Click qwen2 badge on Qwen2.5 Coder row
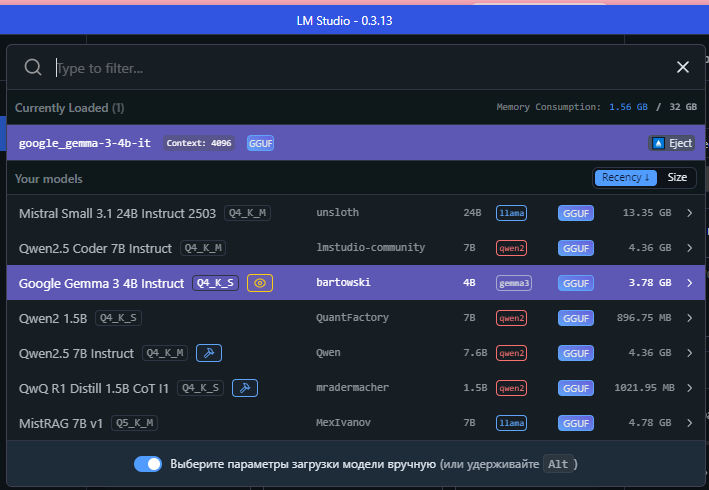709x490 pixels. tap(511, 248)
